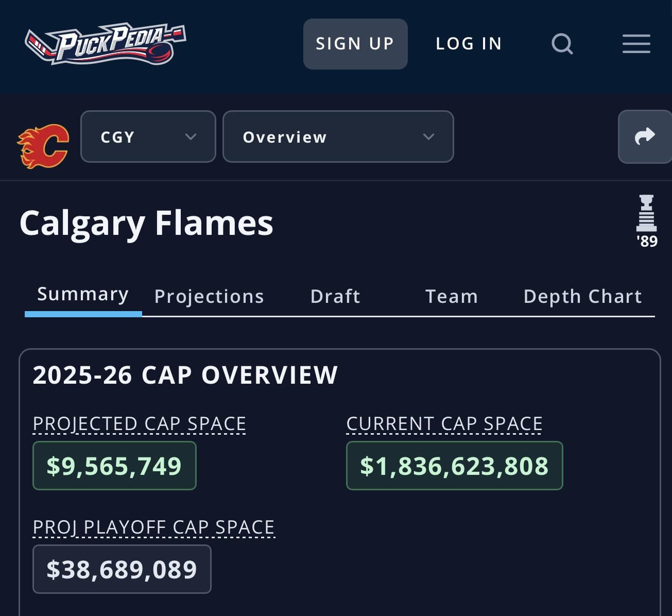This screenshot has height=616, width=672.
Task: Switch to the Projections tab
Action: click(209, 297)
